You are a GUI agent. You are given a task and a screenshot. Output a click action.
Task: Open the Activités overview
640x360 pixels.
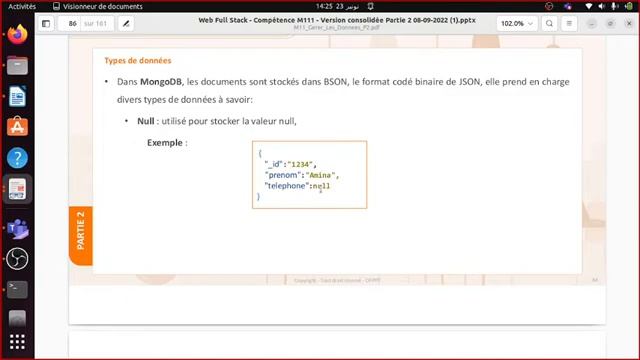22,6
